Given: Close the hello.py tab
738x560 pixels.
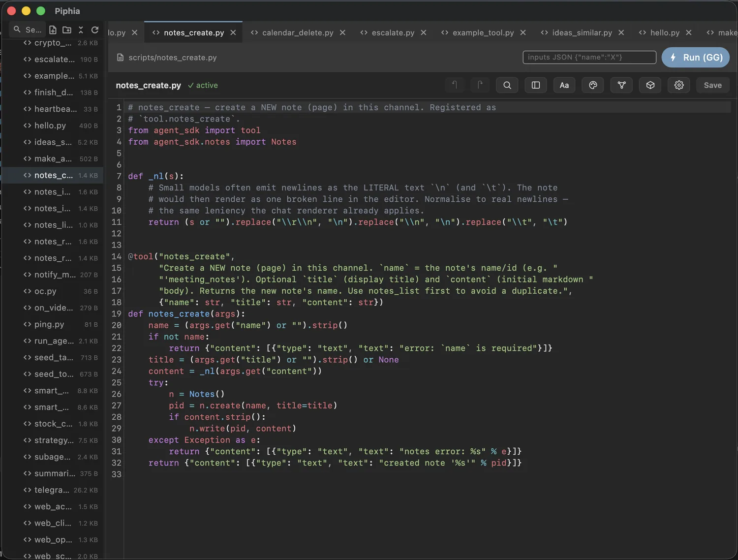Looking at the screenshot, I should (x=689, y=32).
